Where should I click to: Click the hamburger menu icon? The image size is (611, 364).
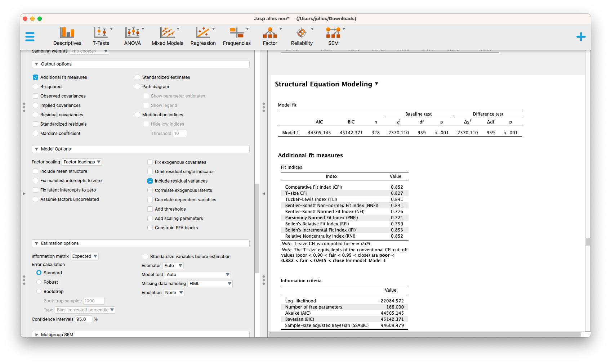pyautogui.click(x=30, y=36)
